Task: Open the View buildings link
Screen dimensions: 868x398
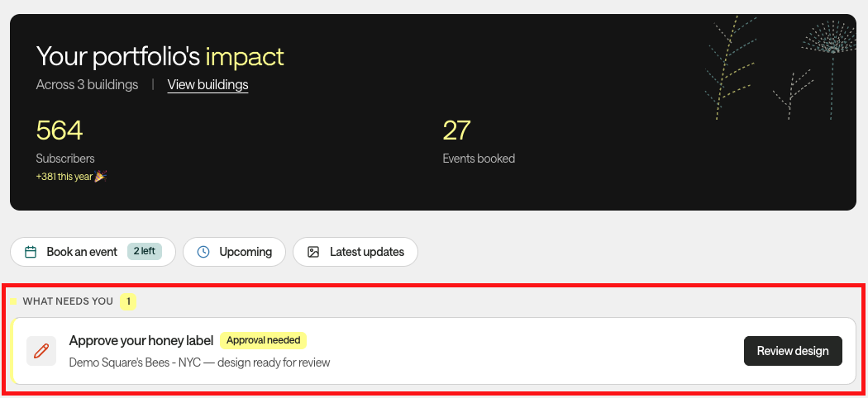Action: 207,84
